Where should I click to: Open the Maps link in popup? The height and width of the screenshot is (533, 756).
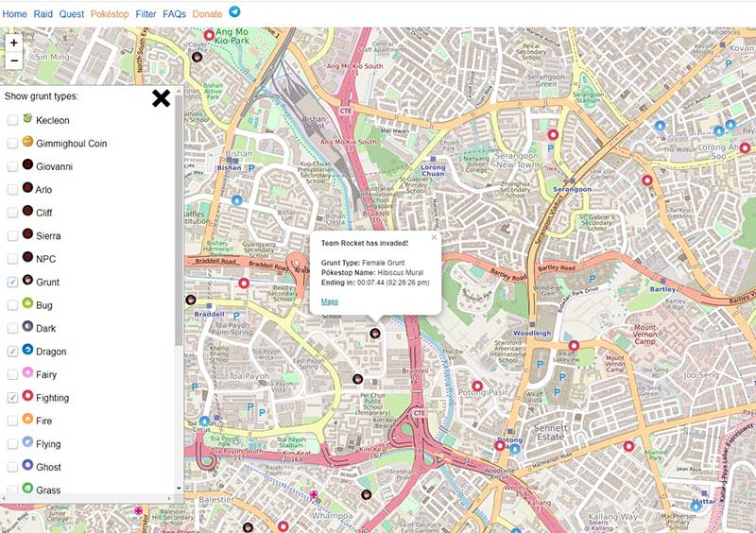(329, 301)
